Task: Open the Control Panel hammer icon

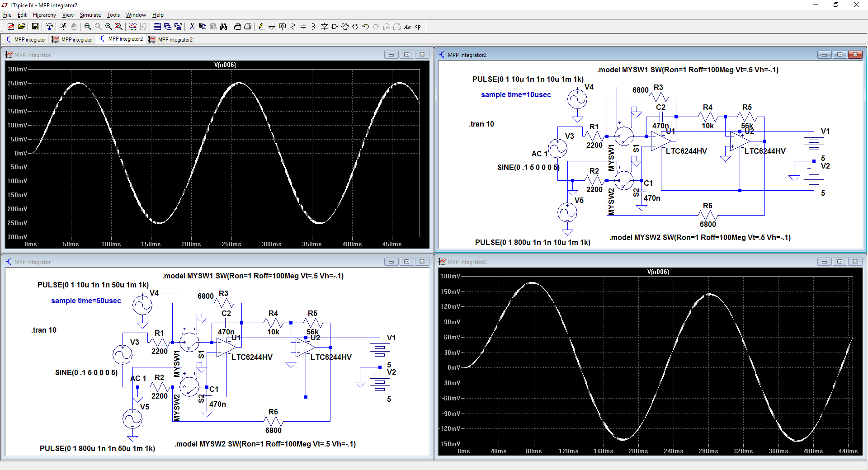Action: coord(49,27)
